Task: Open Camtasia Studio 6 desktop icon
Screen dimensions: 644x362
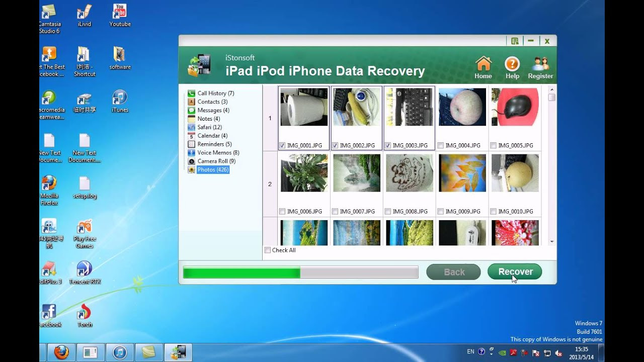Action: [49, 19]
